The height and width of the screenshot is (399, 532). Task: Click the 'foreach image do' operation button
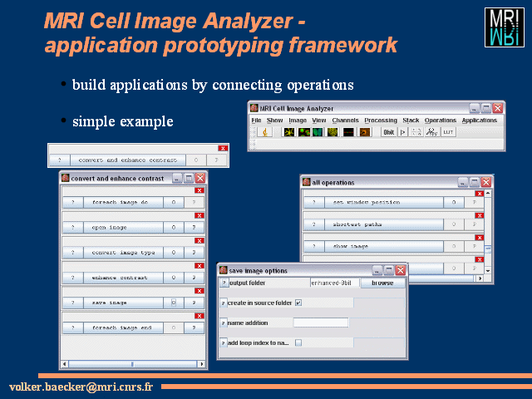(123, 202)
